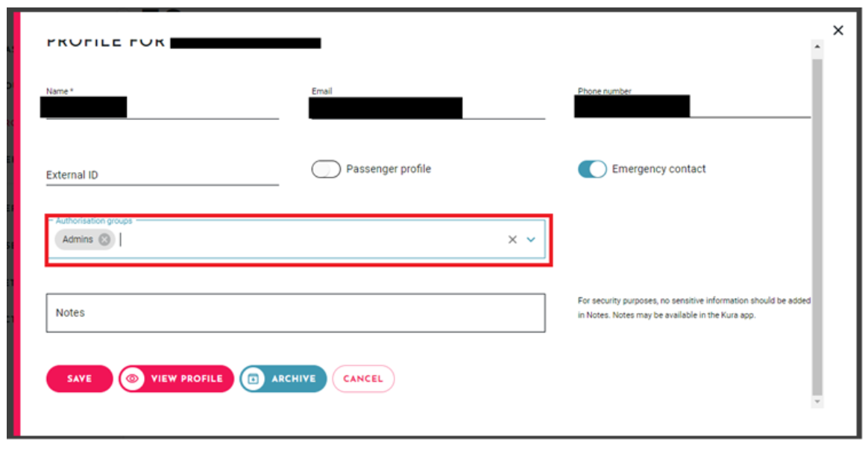Archive this profile
The height and width of the screenshot is (451, 868).
click(283, 379)
